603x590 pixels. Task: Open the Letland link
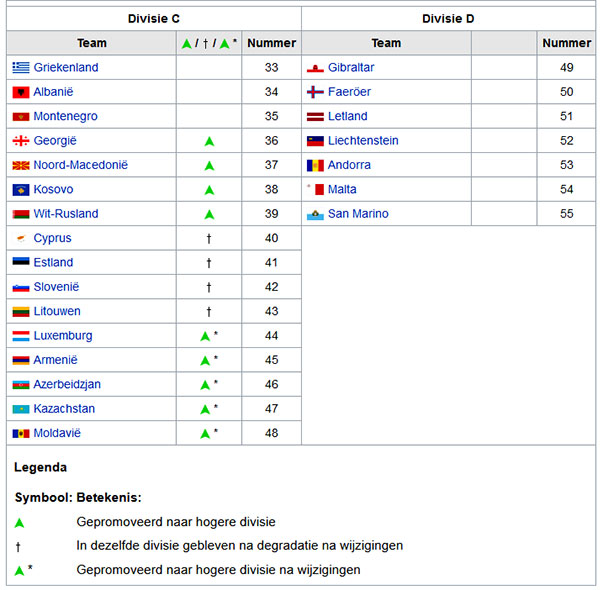[x=348, y=117]
